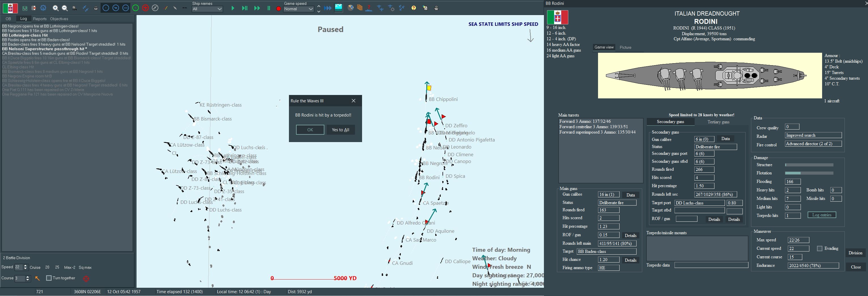The width and height of the screenshot is (868, 296).
Task: Open the Game speed dropdown
Action: pyautogui.click(x=299, y=9)
